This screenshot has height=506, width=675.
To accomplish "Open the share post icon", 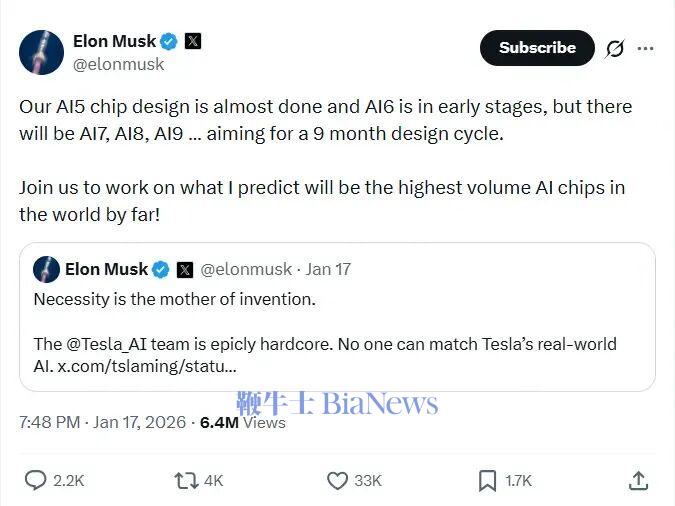I will (638, 481).
